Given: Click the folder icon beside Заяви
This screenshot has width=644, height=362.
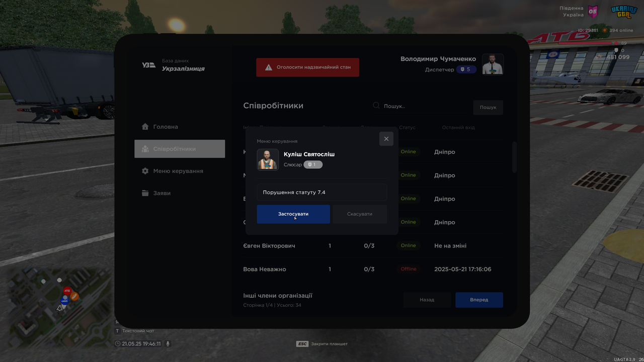Looking at the screenshot, I should pos(145,193).
